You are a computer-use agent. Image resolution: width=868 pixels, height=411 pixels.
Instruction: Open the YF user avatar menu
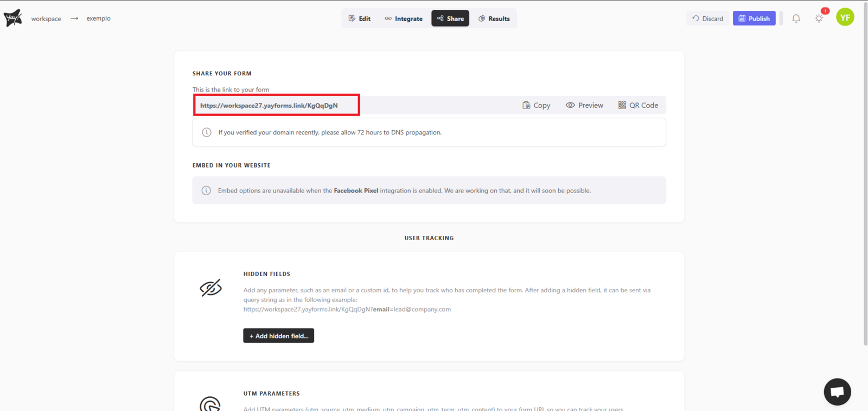[x=845, y=17]
